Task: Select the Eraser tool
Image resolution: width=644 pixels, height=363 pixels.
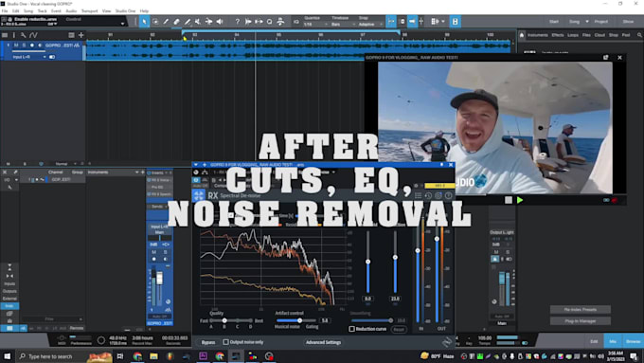Action: pos(176,22)
